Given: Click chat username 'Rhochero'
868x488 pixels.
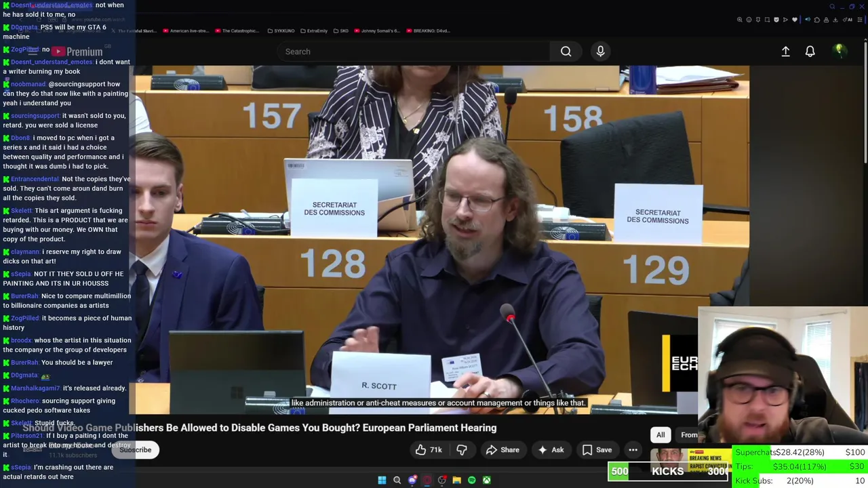Looking at the screenshot, I should pyautogui.click(x=25, y=401).
